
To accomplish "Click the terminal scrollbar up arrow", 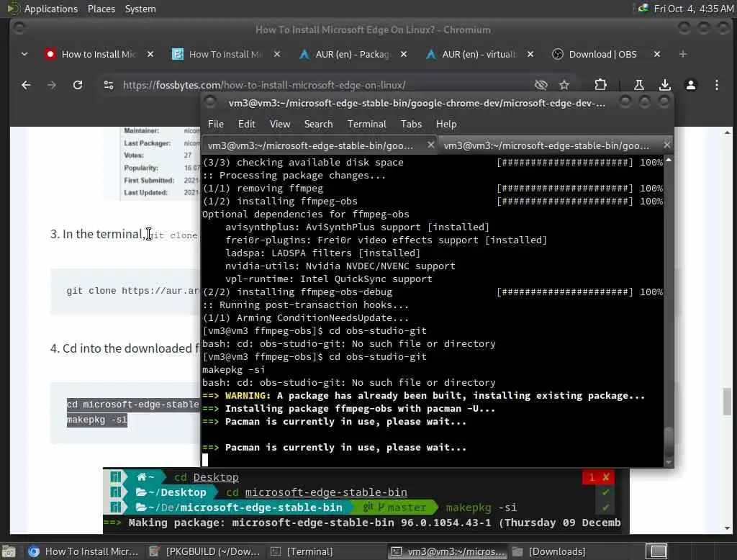I will coord(669,161).
